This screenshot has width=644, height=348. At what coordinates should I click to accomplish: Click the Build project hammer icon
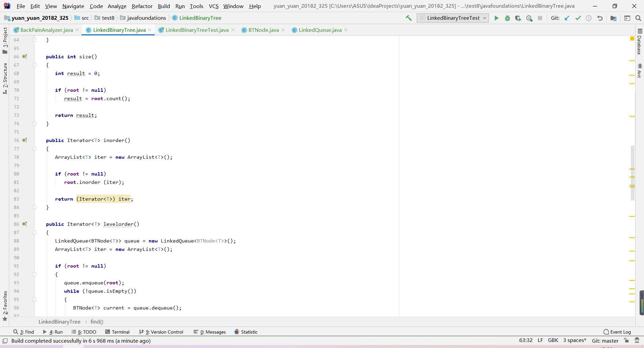409,18
